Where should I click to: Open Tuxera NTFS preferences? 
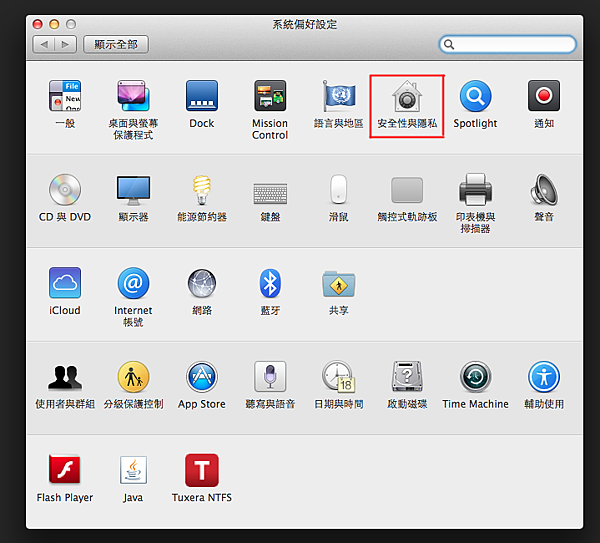pos(202,470)
